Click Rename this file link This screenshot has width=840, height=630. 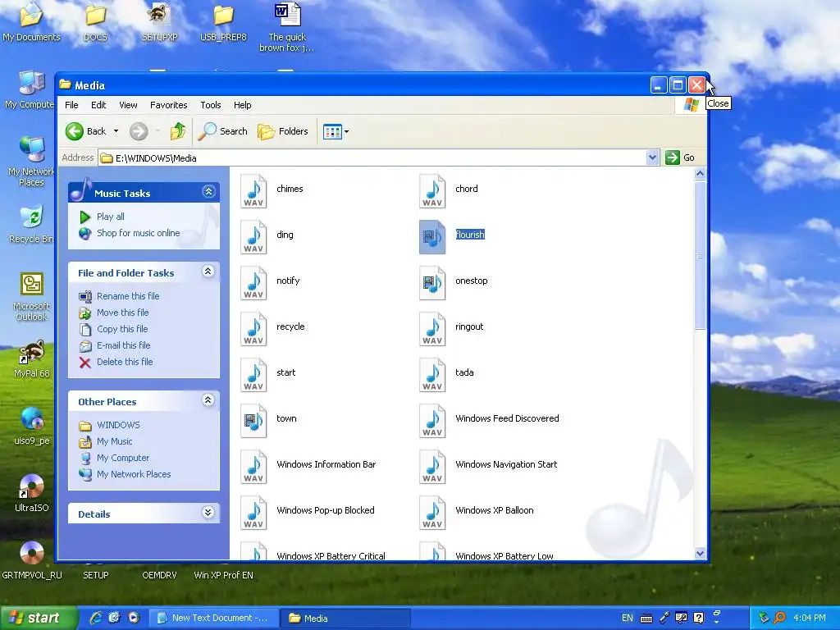tap(128, 296)
